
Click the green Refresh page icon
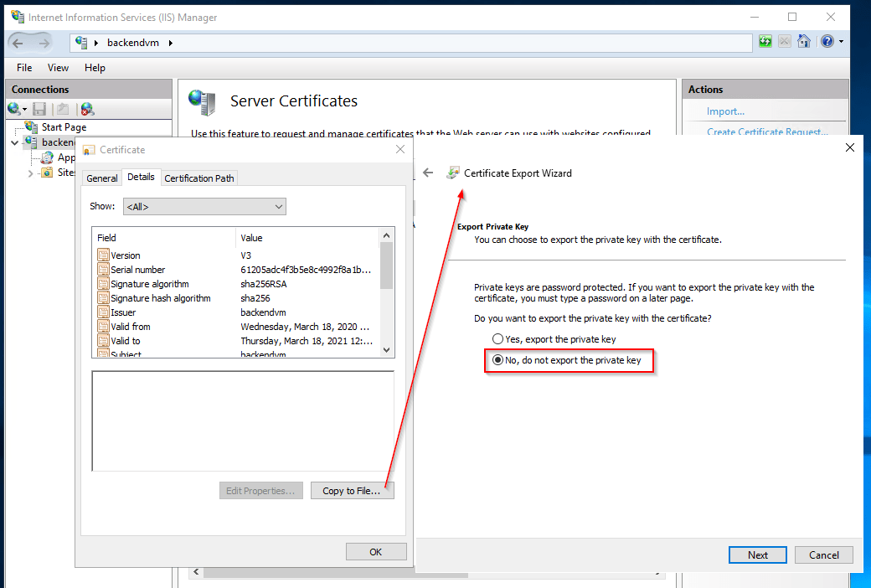tap(765, 42)
